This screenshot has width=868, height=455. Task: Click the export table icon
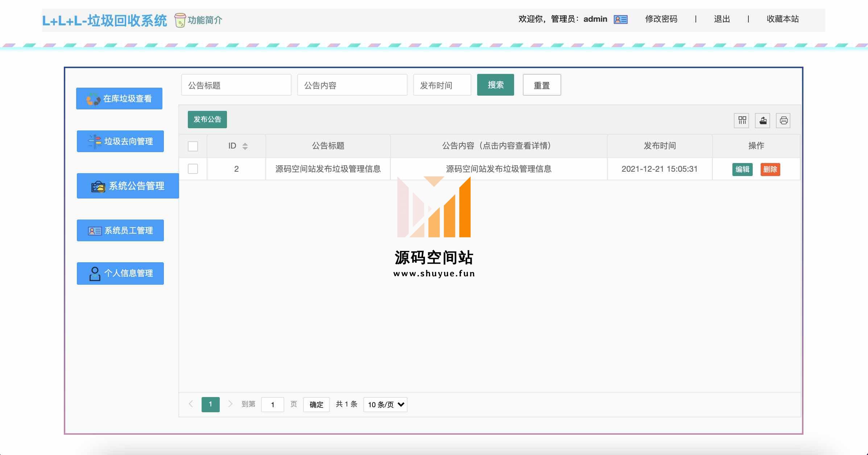(763, 120)
